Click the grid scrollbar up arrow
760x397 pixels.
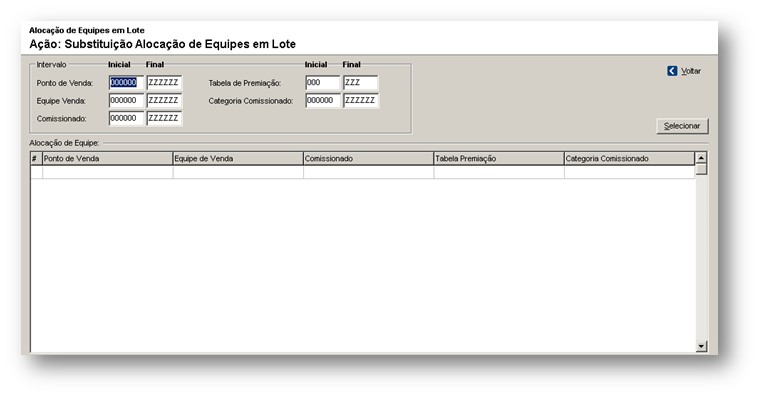(x=701, y=158)
